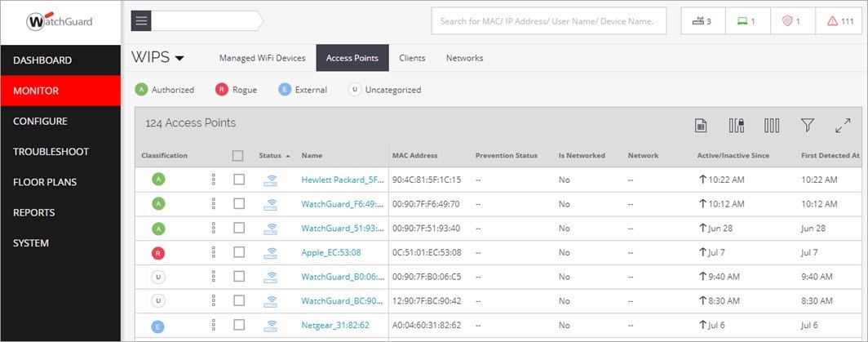Click the shield WIPS count icon

[x=792, y=21]
